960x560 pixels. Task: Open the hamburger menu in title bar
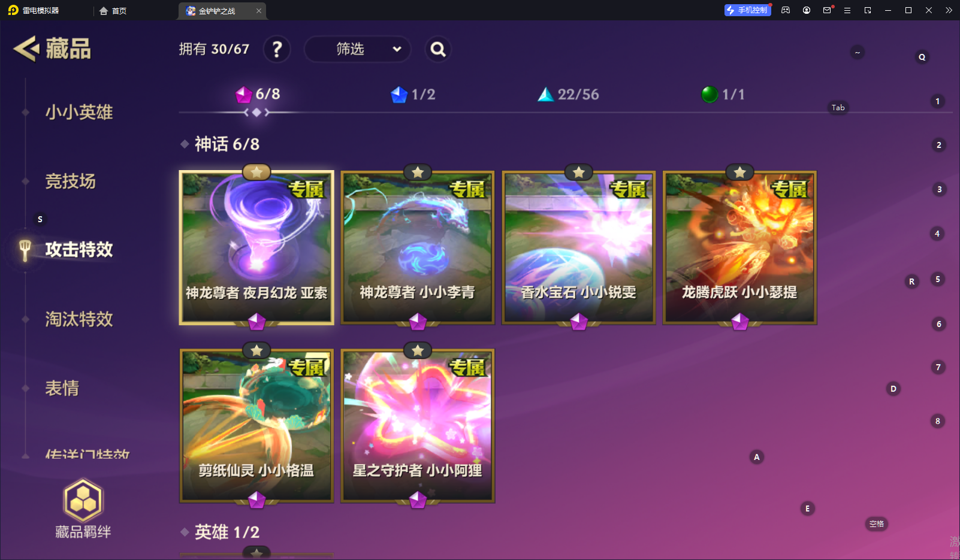click(847, 10)
